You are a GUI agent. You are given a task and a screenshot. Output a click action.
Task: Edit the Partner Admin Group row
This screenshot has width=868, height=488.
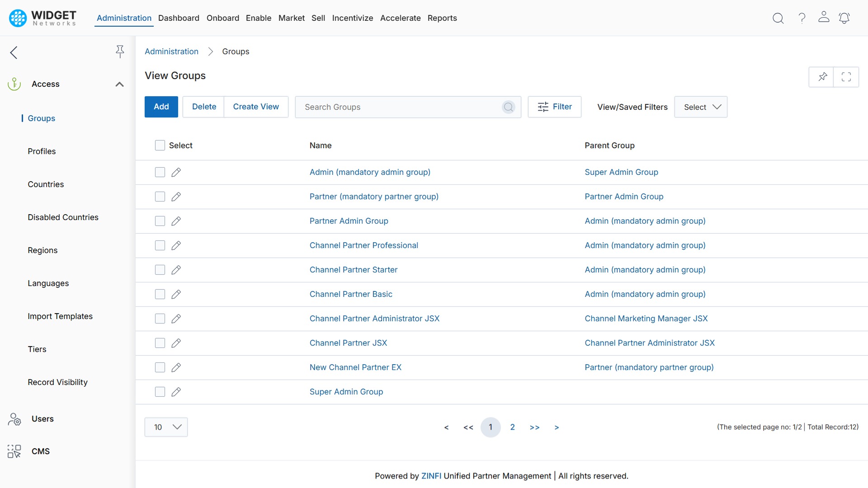[x=176, y=221]
